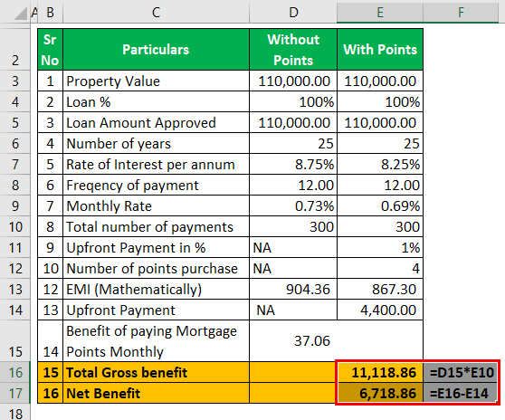The height and width of the screenshot is (420, 505).
Task: Click the points purchased value 4
Action: pyautogui.click(x=380, y=268)
